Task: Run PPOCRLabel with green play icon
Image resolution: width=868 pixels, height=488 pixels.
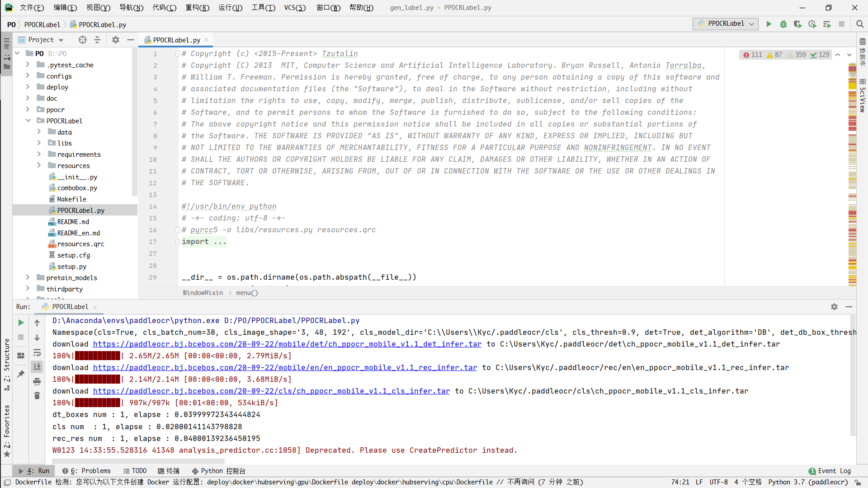Action: [769, 24]
